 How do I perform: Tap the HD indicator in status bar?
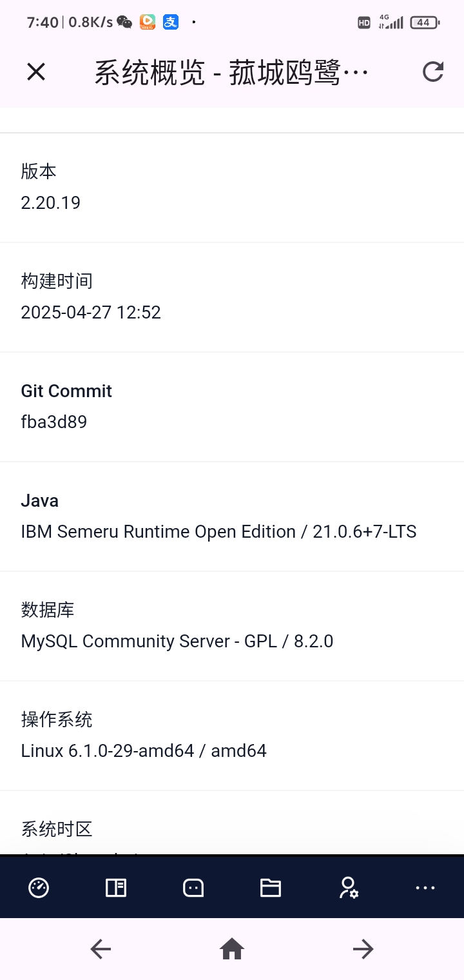coord(364,23)
